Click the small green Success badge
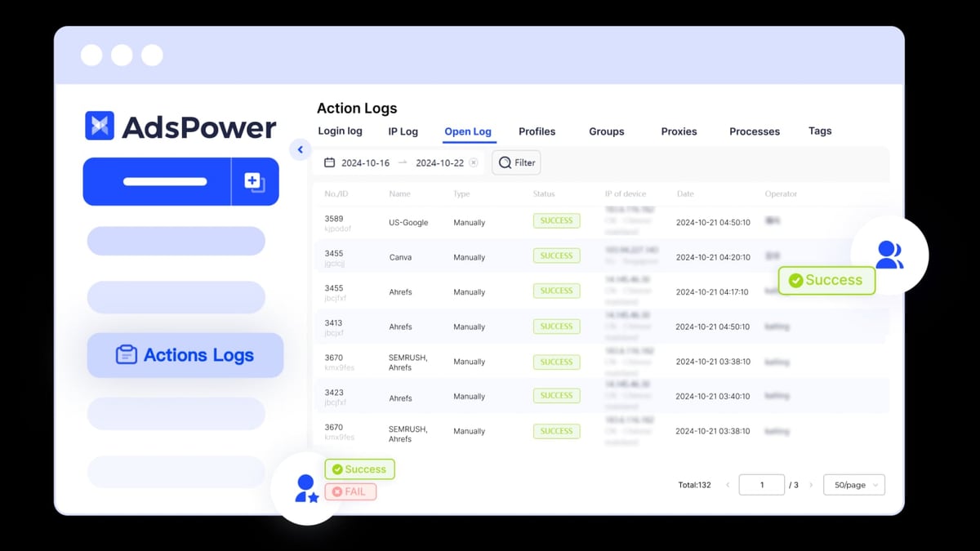Image resolution: width=980 pixels, height=551 pixels. point(359,469)
